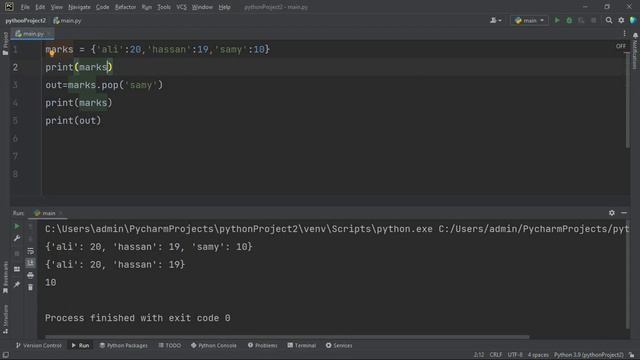Open run configuration wrench in Run panel
This screenshot has width=640, height=360.
17,238
